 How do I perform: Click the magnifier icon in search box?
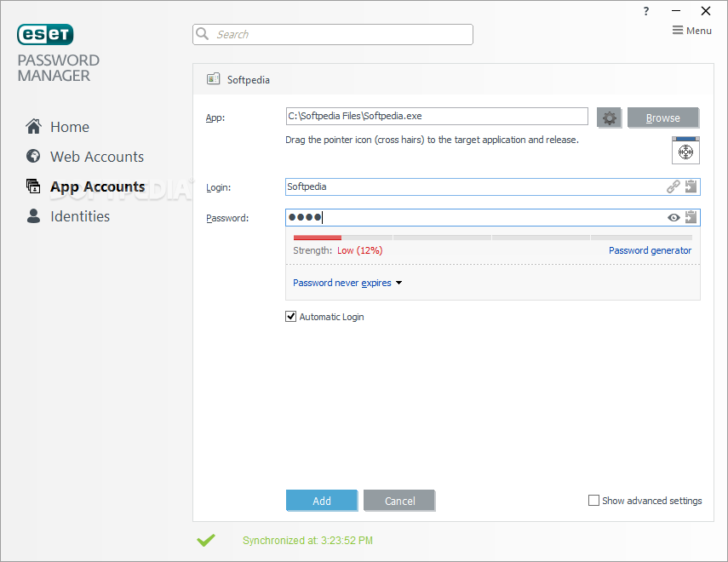pyautogui.click(x=203, y=34)
